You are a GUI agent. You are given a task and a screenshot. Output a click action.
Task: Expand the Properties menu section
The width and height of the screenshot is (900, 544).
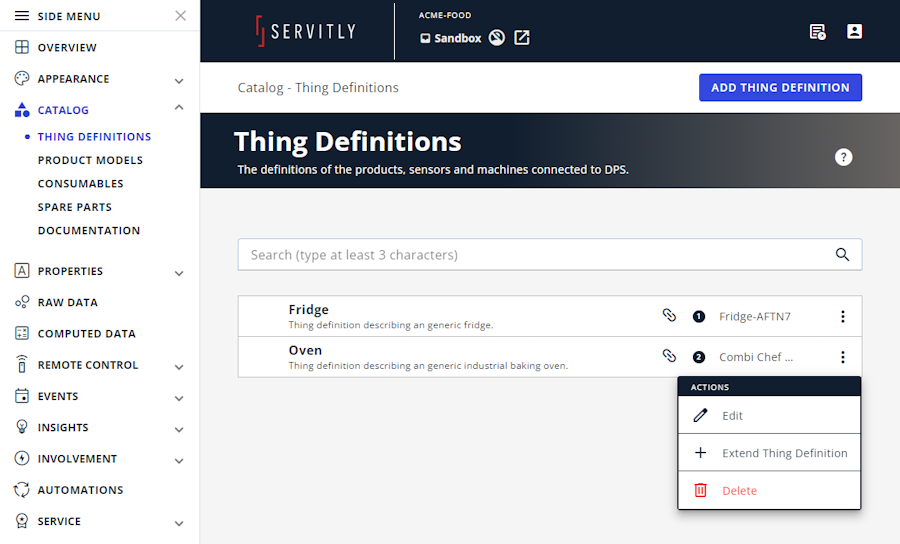coord(179,273)
